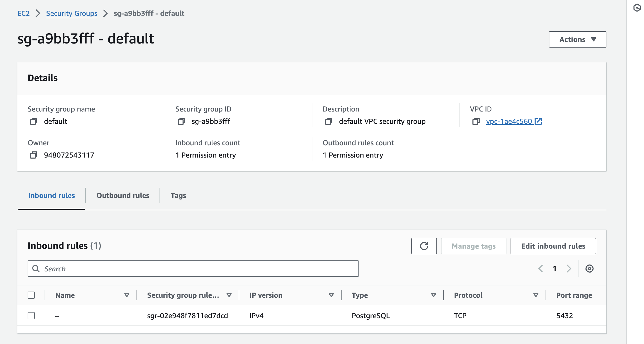Viewport: 644px width, 344px height.
Task: Switch to the Tags tab
Action: pos(178,195)
